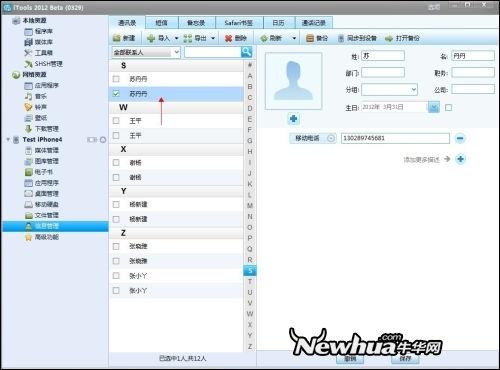The height and width of the screenshot is (370, 500).
Task: Collapse the Test iPhone4 tree node
Action: 8,139
